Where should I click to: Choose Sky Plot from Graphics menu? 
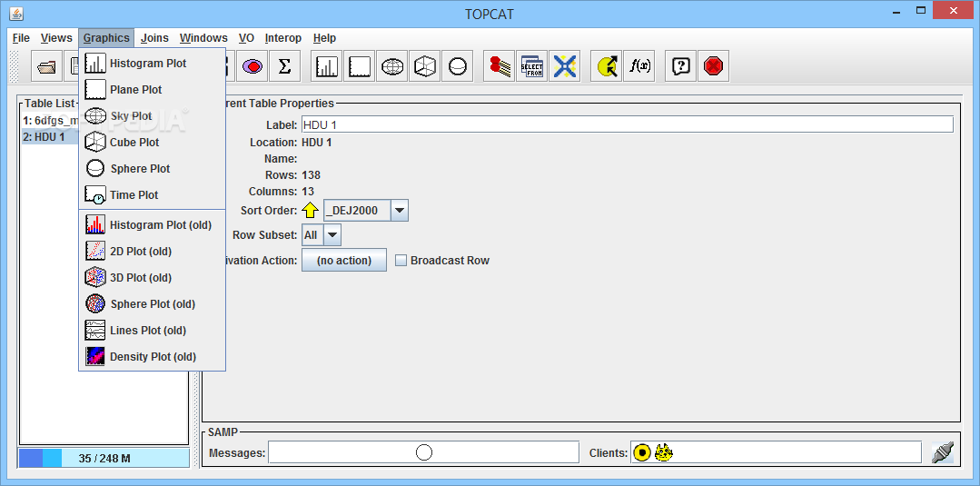(x=152, y=115)
